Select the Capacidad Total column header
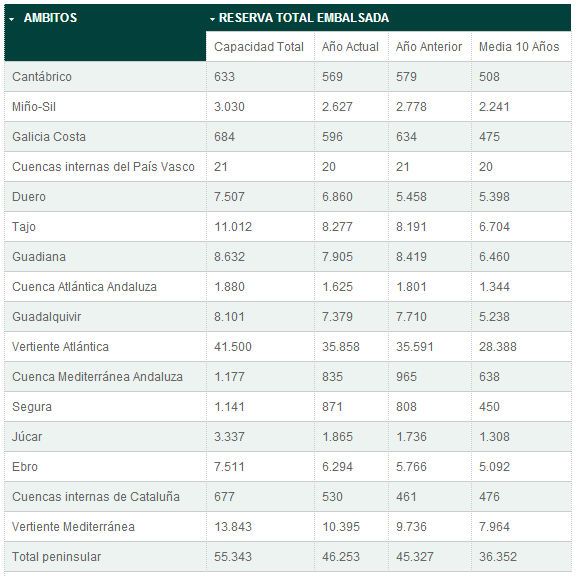The height and width of the screenshot is (576, 579). coord(259,47)
